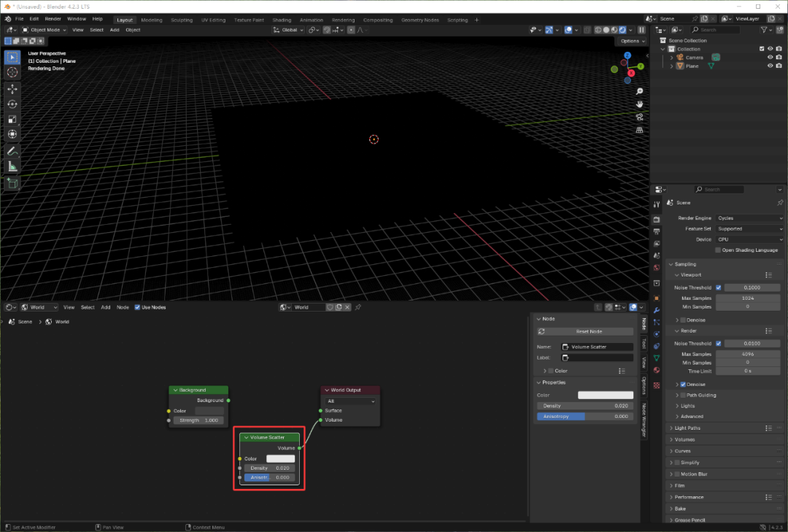Pause viewport render preview
The height and width of the screenshot is (532, 788).
[x=642, y=30]
